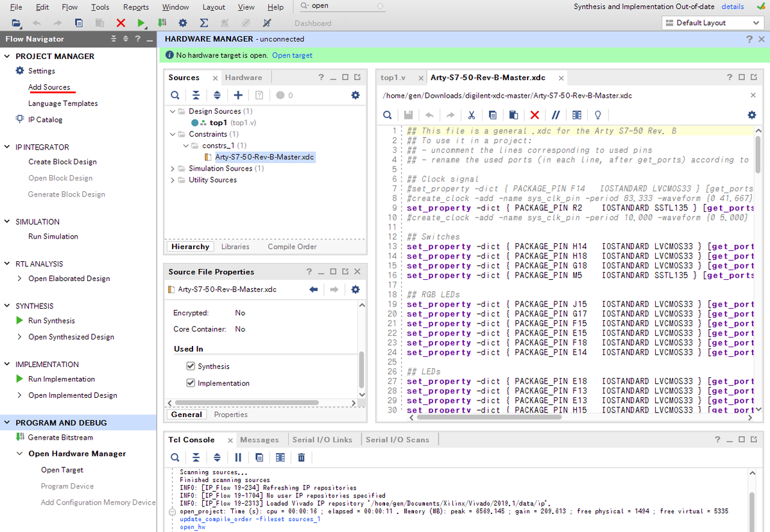Click search icon in Tcl Console toolbar
Screen dimensions: 770x532
[175, 458]
